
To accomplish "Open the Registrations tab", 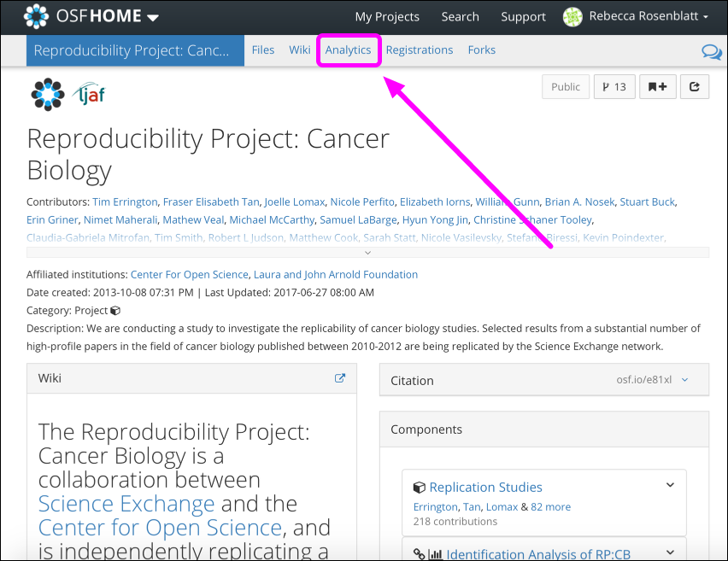I will click(x=420, y=50).
